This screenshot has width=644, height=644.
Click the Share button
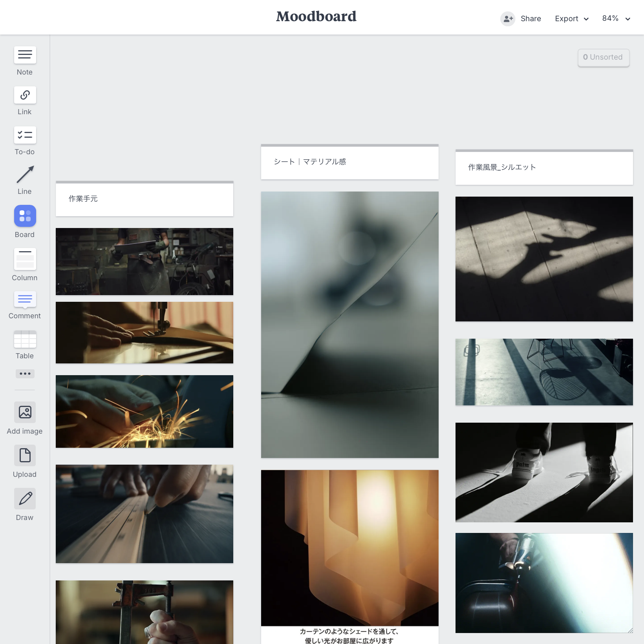coord(521,19)
